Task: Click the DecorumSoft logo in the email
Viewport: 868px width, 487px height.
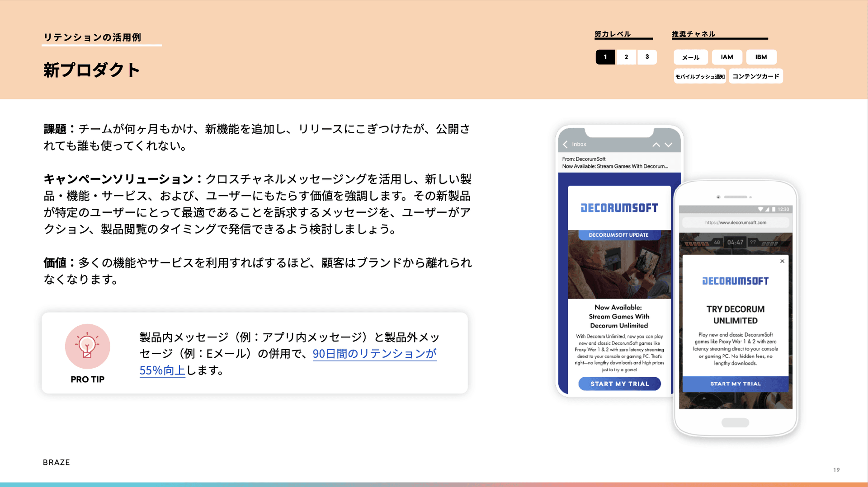Action: coord(619,208)
